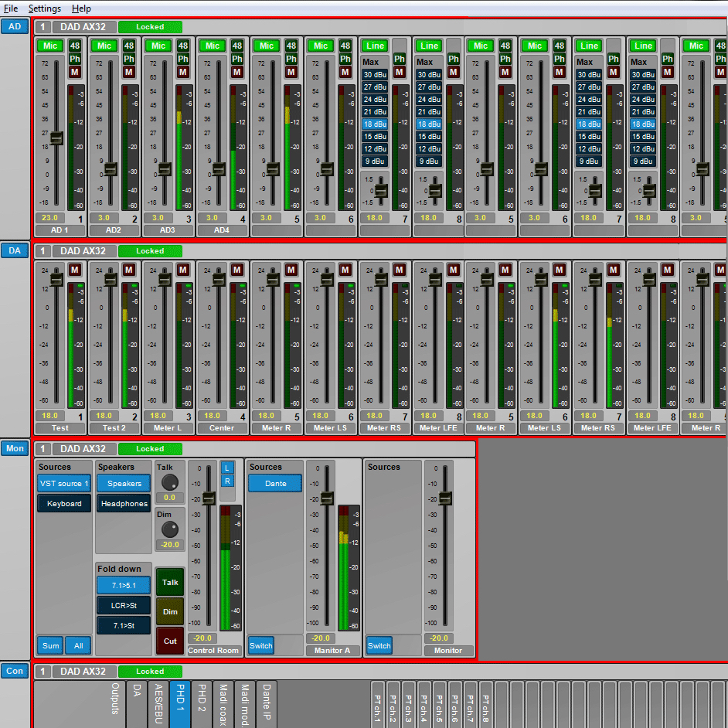The image size is (728, 728).
Task: Select the Headphones speaker output
Action: tap(124, 503)
